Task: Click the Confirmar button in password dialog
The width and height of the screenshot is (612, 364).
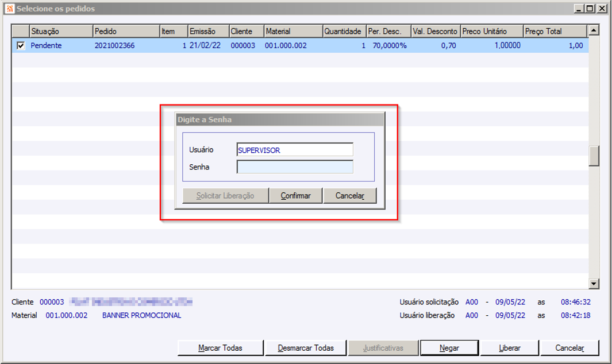Action: 296,195
